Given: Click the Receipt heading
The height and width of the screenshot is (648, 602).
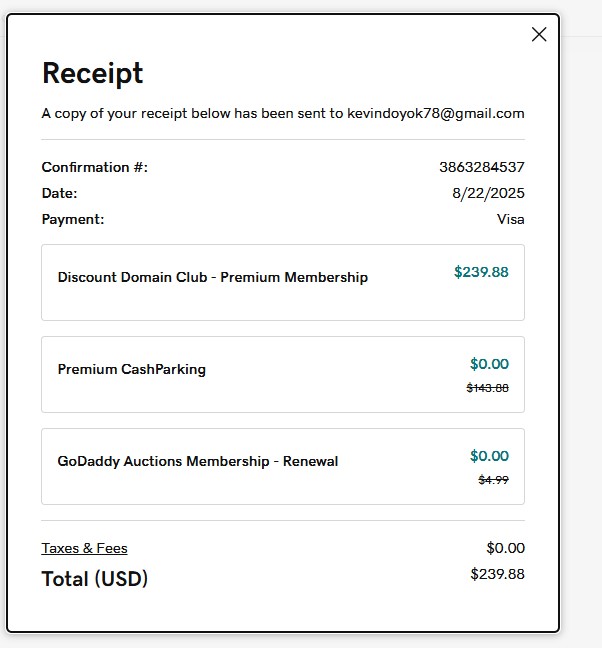Looking at the screenshot, I should 92,73.
